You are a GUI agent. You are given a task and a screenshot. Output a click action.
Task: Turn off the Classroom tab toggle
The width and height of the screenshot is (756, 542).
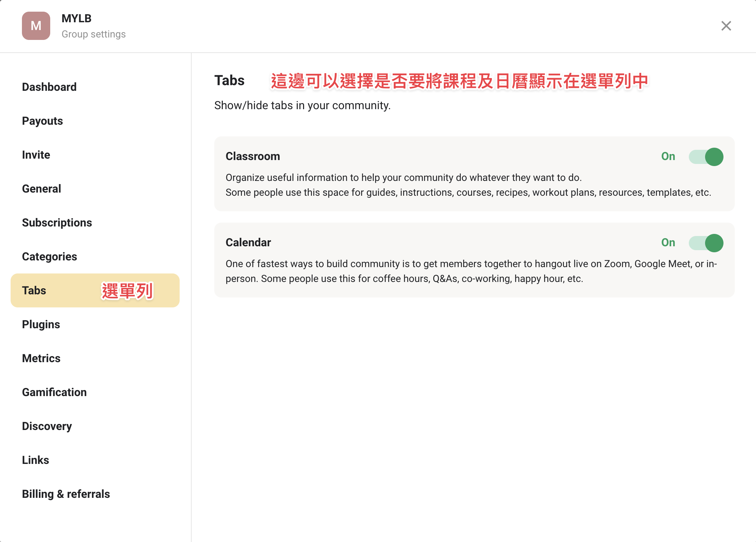[x=706, y=157]
